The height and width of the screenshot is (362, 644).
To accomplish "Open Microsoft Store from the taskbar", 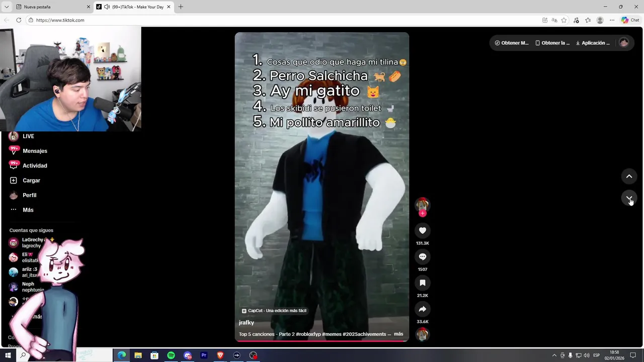I will point(154,355).
